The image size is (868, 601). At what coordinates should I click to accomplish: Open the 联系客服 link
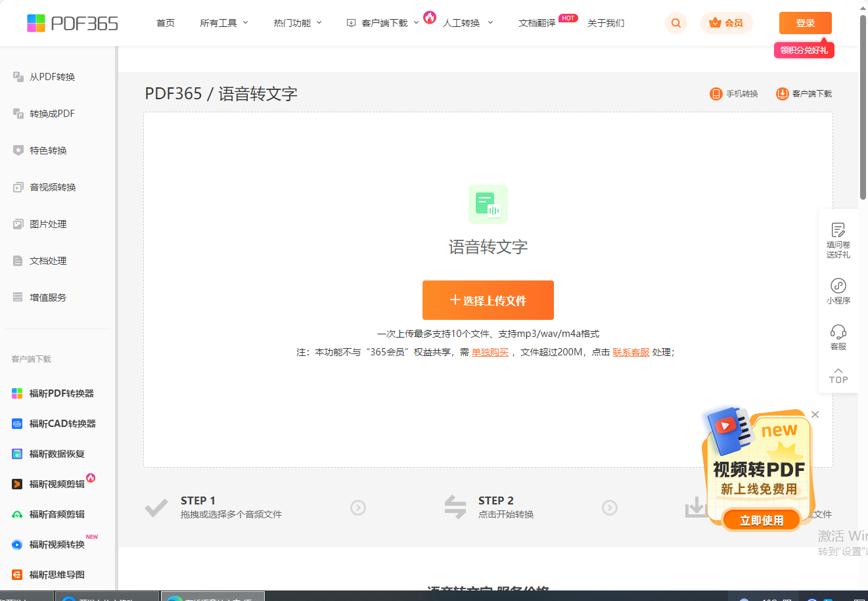tap(631, 352)
